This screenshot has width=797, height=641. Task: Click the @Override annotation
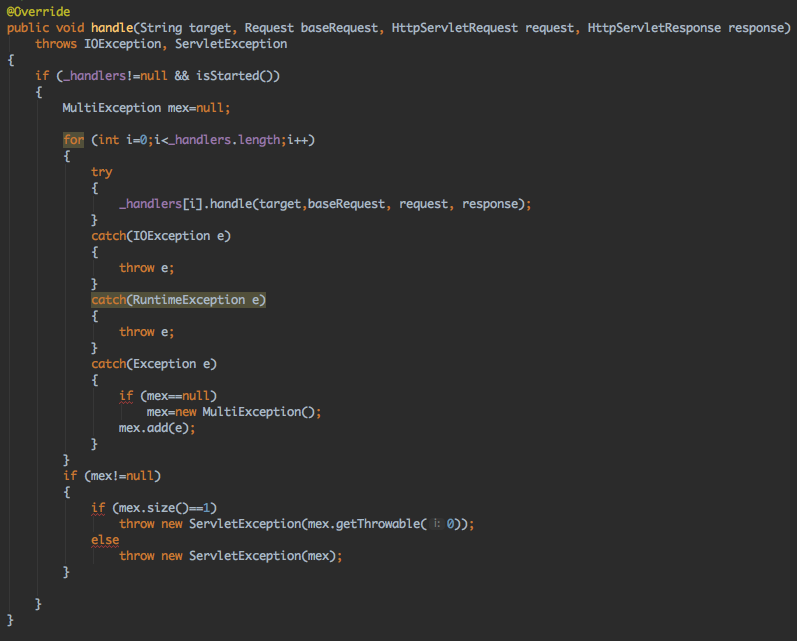click(x=38, y=11)
